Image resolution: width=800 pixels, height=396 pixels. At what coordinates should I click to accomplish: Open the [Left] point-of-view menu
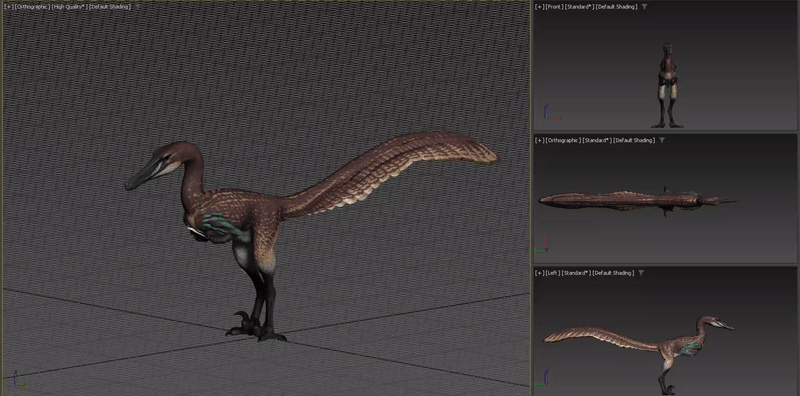coord(552,273)
